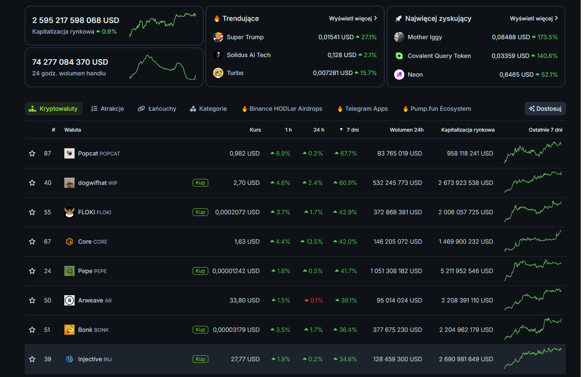Click the dogwifhat coin logo icon
This screenshot has width=588, height=377.
pos(69,183)
